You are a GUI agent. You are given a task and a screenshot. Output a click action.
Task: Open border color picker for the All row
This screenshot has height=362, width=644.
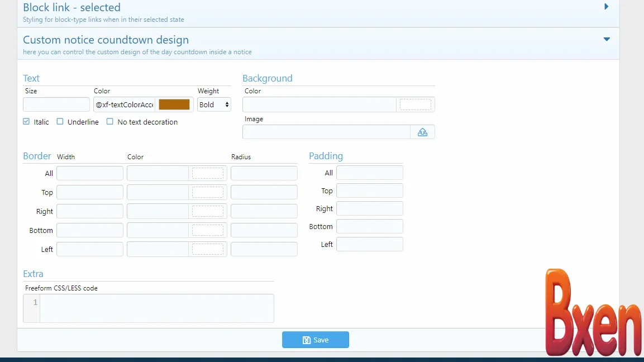pos(208,173)
